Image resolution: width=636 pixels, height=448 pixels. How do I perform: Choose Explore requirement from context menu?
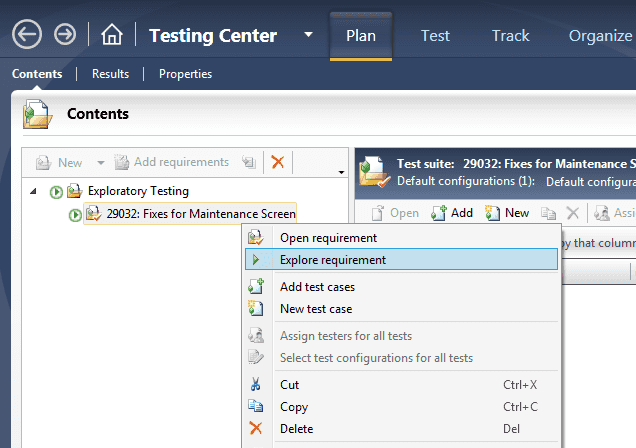(333, 260)
